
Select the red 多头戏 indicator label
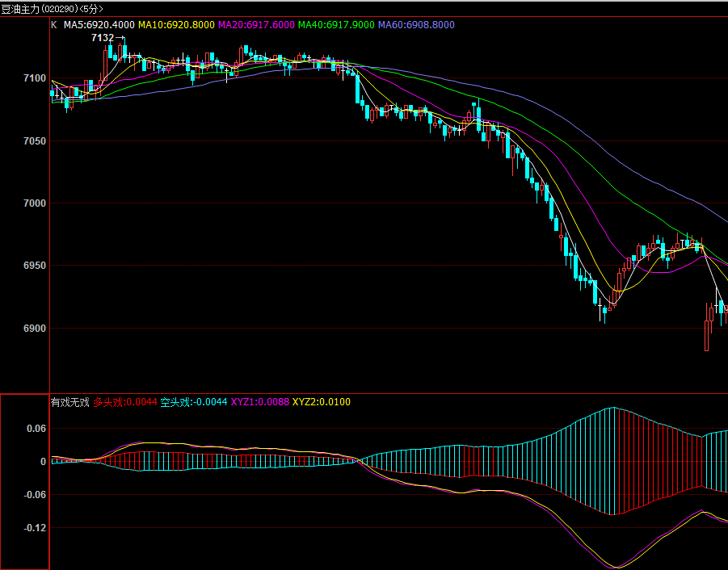[x=125, y=402]
